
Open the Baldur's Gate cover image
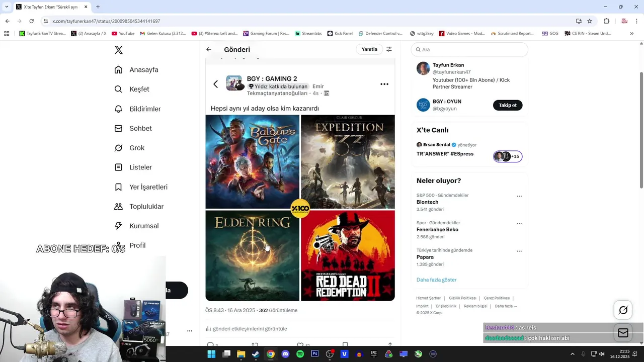point(252,161)
